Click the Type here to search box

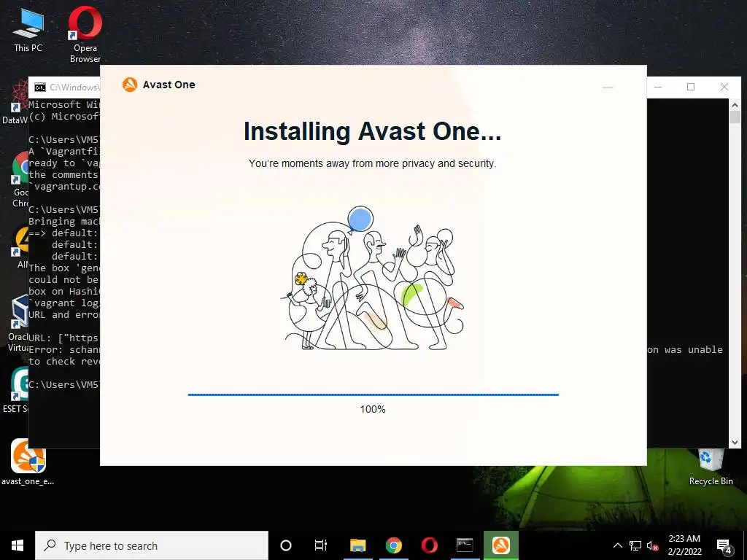(x=152, y=545)
